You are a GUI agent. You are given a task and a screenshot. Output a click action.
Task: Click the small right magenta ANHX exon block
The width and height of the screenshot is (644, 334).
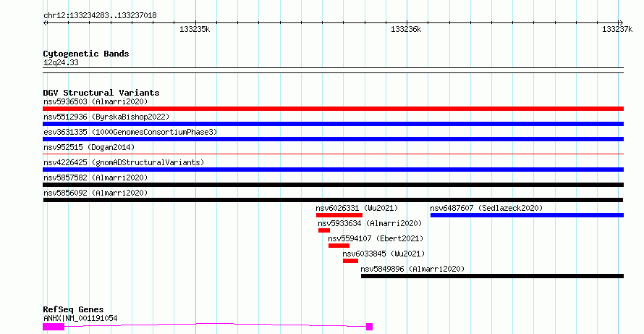tap(369, 327)
